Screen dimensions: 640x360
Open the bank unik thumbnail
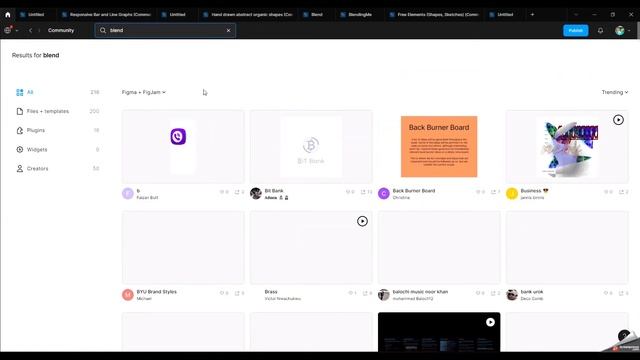tap(567, 247)
